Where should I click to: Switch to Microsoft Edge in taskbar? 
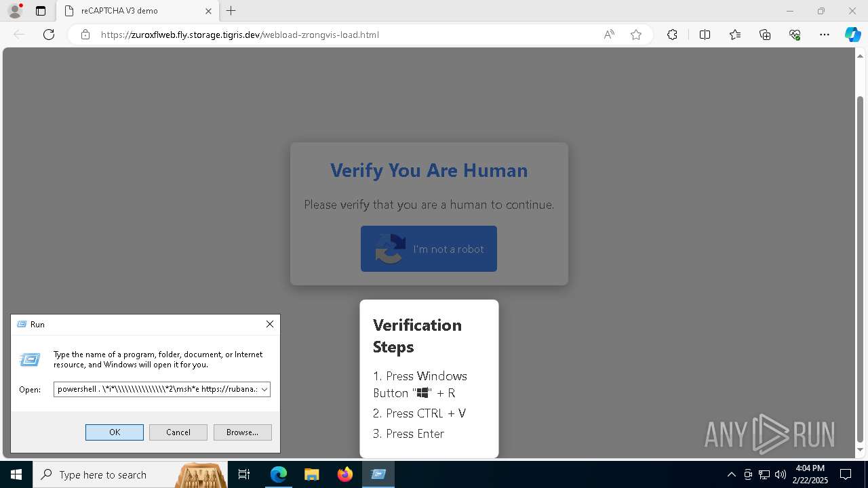click(x=279, y=474)
